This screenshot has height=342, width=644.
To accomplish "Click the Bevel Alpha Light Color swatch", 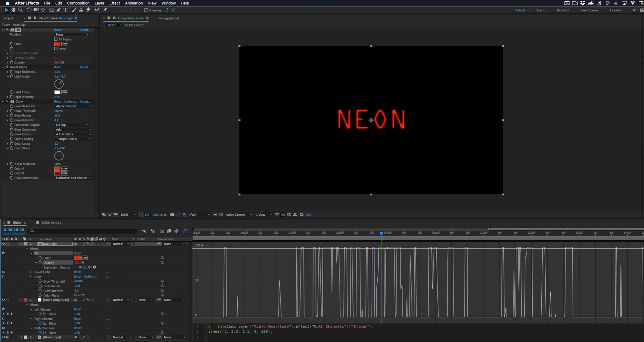I will point(57,92).
